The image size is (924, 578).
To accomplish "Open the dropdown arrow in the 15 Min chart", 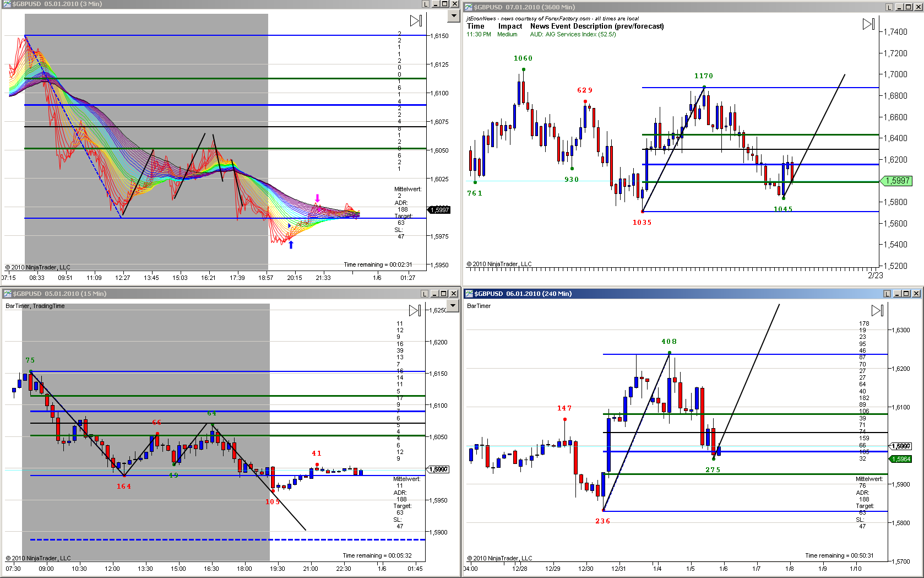I will [454, 306].
